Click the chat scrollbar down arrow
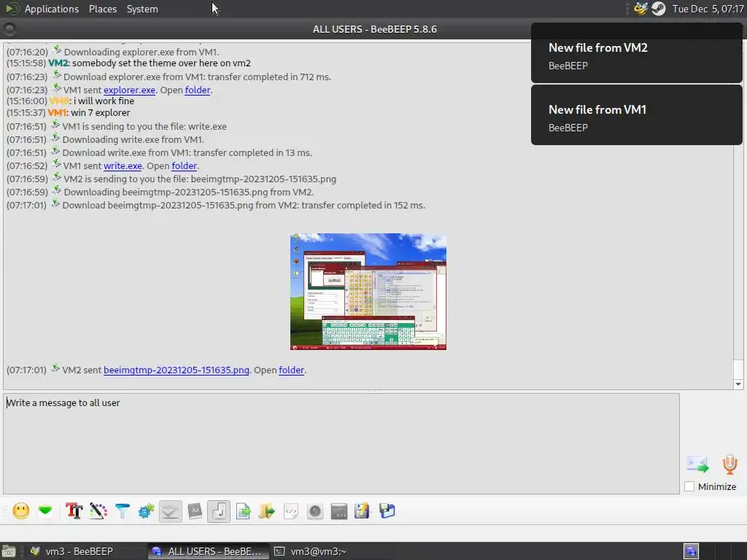 click(738, 384)
